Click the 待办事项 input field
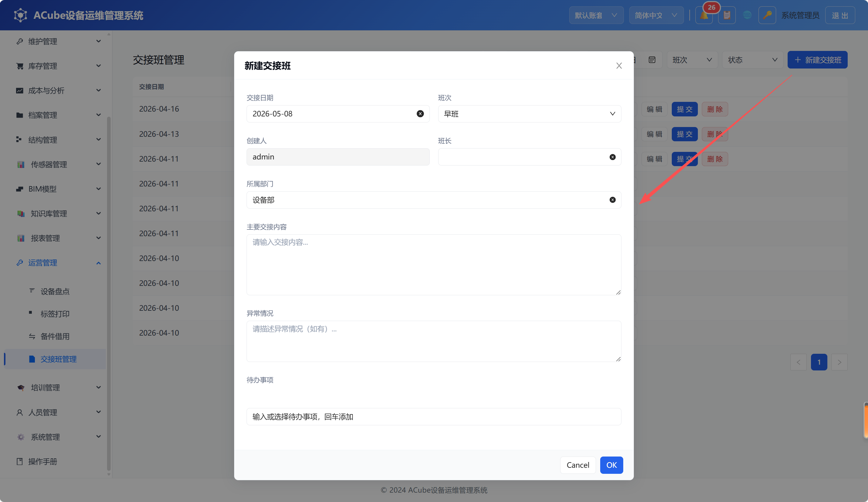 coord(434,417)
